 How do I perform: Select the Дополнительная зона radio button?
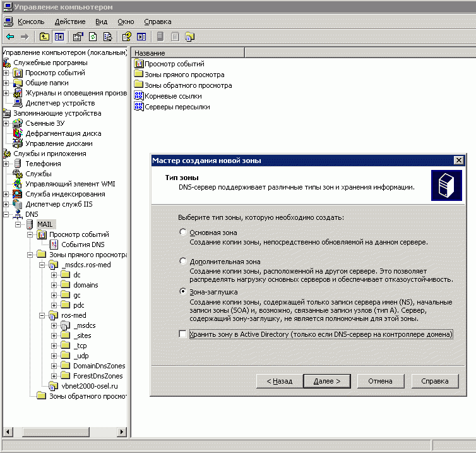pos(182,261)
